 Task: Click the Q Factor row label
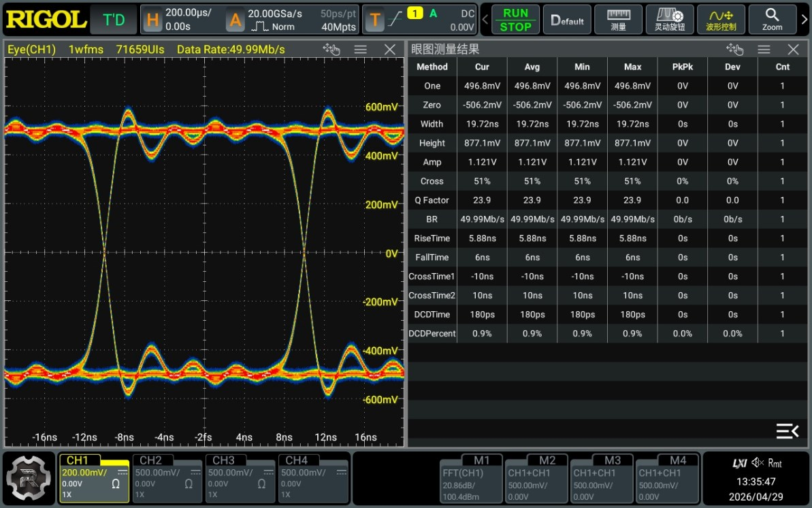(432, 200)
